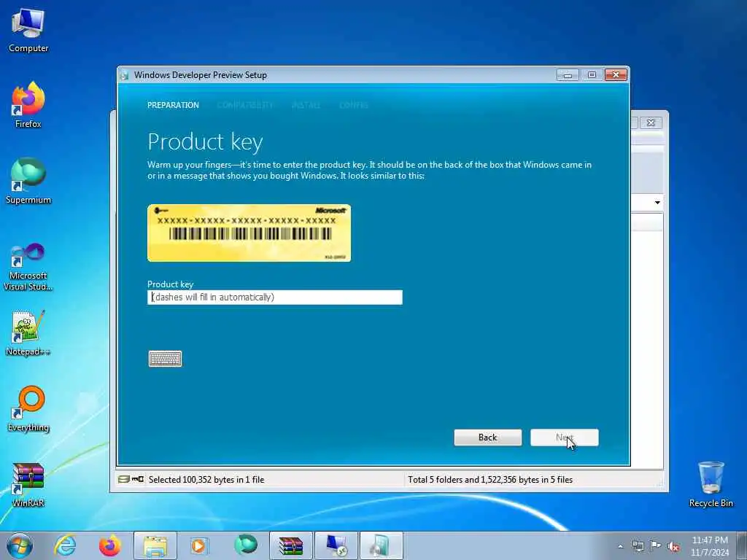Open the Computer desktop icon

[28, 31]
